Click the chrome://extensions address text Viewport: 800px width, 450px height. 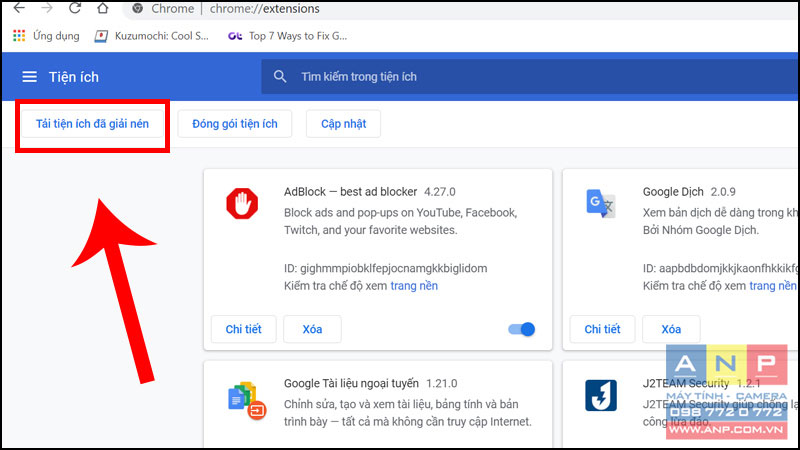[264, 9]
